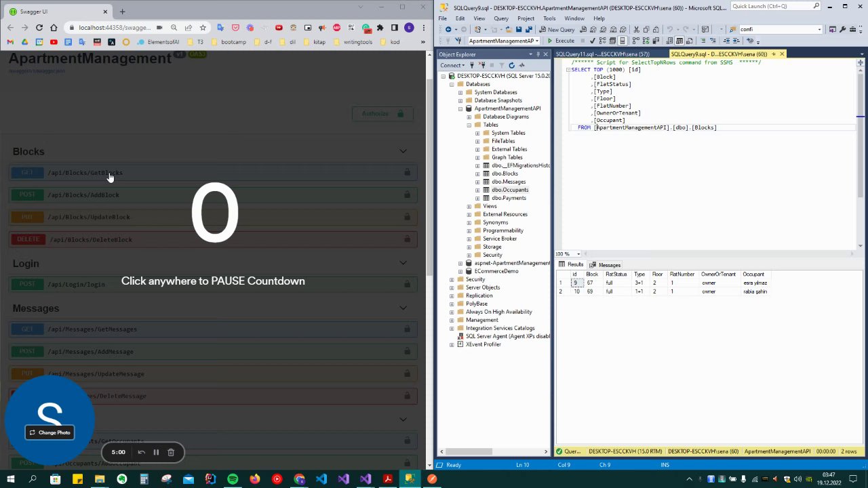Click the 'rabia şahin' Occupant cell

pyautogui.click(x=755, y=291)
